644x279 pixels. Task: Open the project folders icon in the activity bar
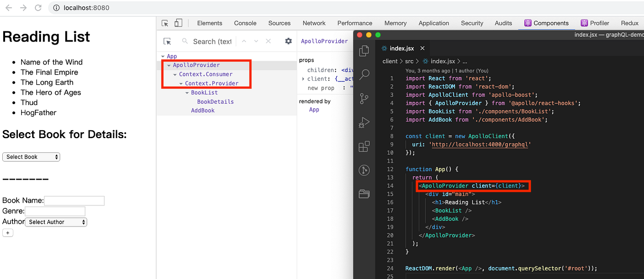coord(364,193)
